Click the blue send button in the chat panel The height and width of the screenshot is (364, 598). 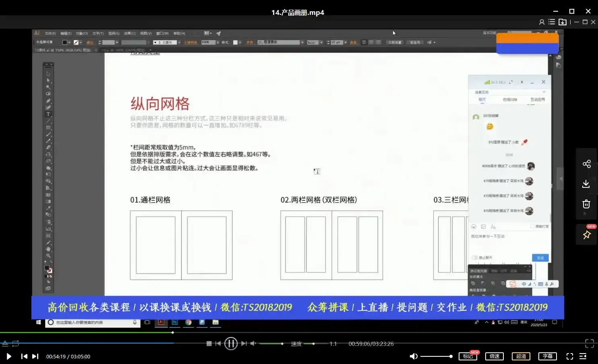coord(540,257)
